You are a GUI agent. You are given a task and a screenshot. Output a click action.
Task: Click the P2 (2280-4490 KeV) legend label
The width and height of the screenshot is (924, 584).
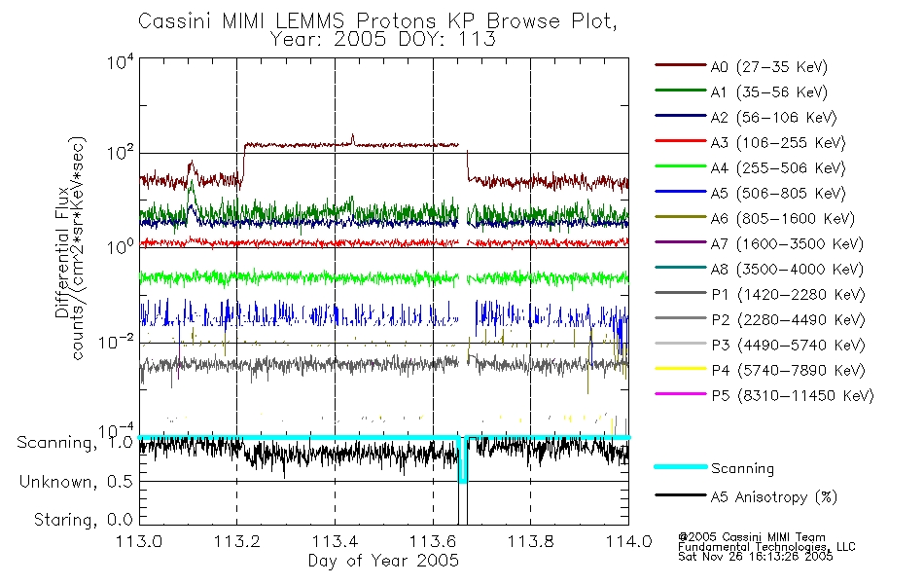click(788, 320)
